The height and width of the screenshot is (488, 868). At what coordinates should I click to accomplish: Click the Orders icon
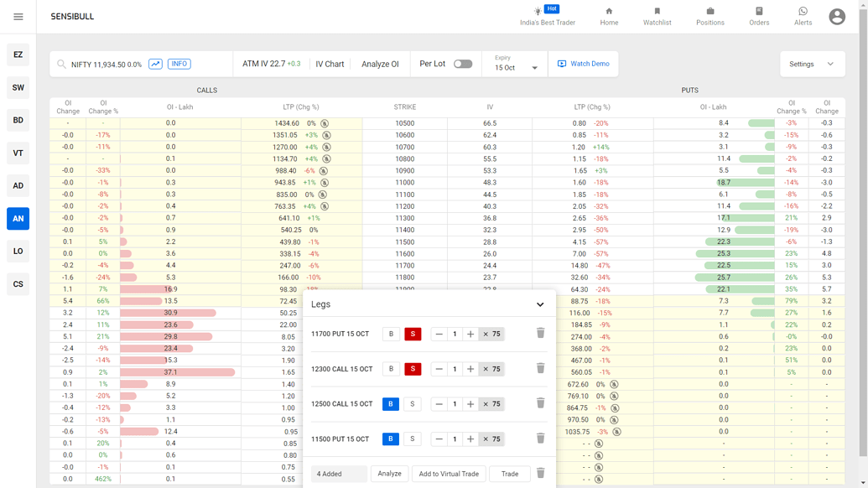pos(758,12)
